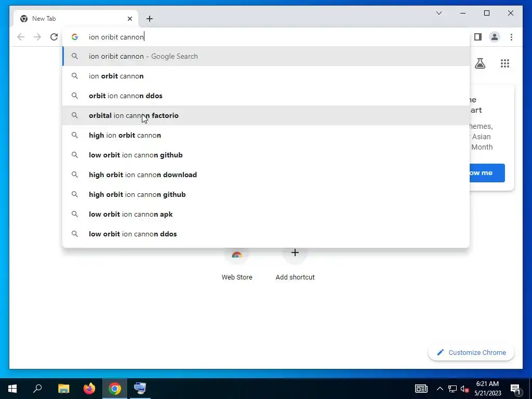532x399 pixels.
Task: Open Windows taskbar search
Action: pyautogui.click(x=37, y=389)
